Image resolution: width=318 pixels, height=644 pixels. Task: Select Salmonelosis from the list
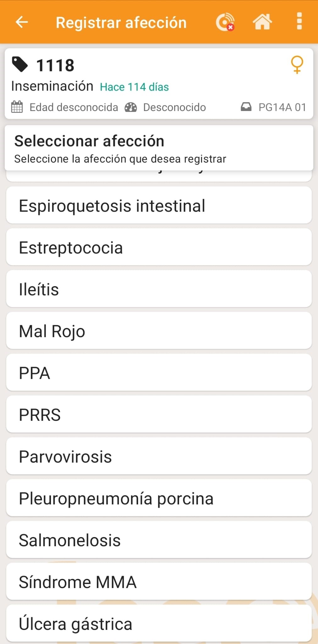[x=159, y=540]
